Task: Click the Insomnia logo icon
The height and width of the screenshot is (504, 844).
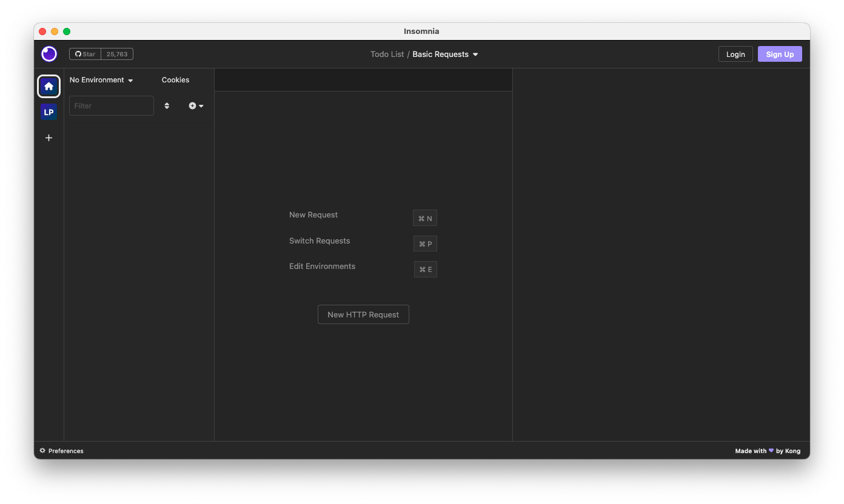Action: (x=49, y=54)
